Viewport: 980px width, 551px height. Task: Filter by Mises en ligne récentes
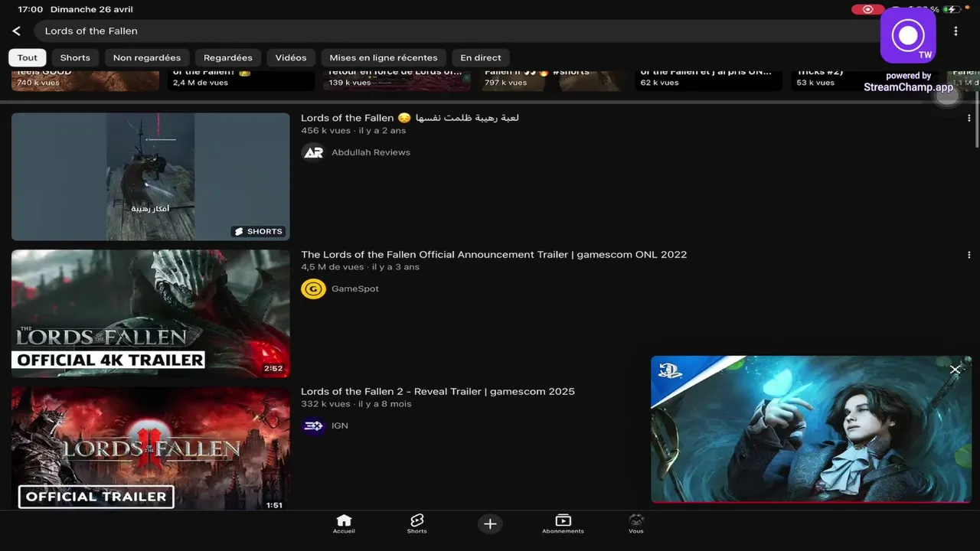384,57
